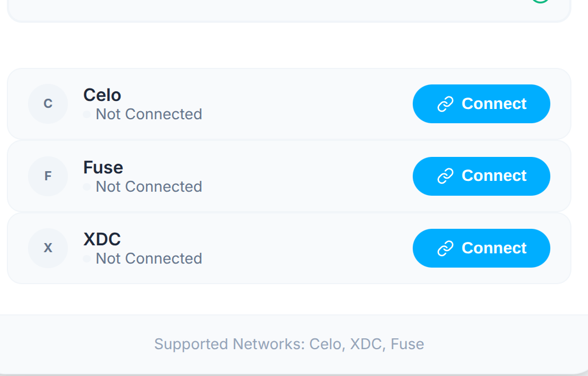Click the "Supported Networks" footer text

pos(289,344)
